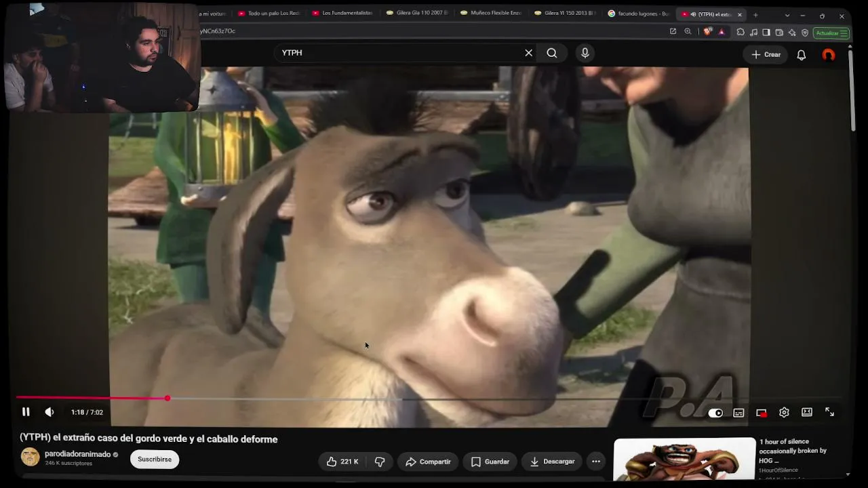868x488 pixels.
Task: Switch to the Los Fundamentalistas tab
Action: (x=342, y=14)
